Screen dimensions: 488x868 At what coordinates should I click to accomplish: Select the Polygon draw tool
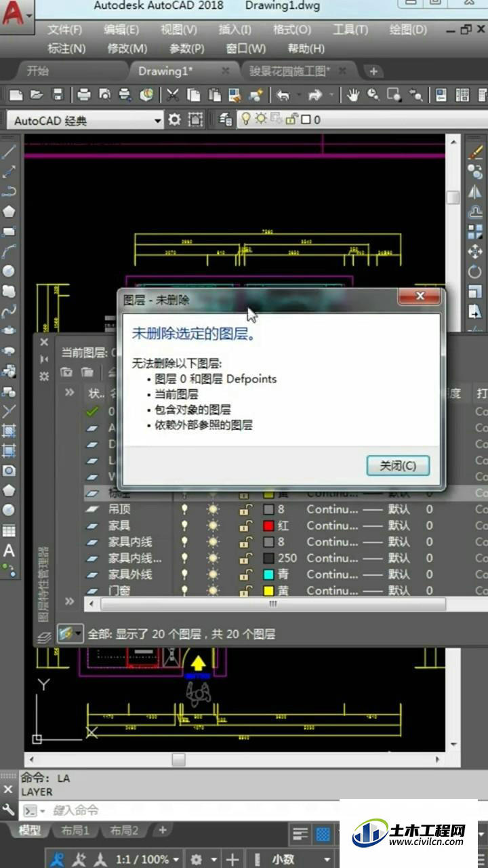tap(9, 212)
